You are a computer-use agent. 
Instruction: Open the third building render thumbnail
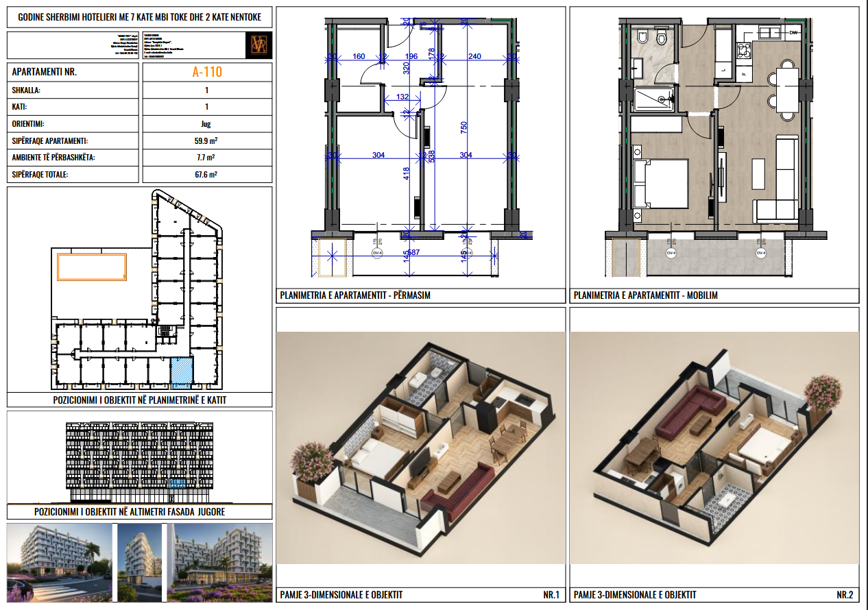pyautogui.click(x=219, y=552)
